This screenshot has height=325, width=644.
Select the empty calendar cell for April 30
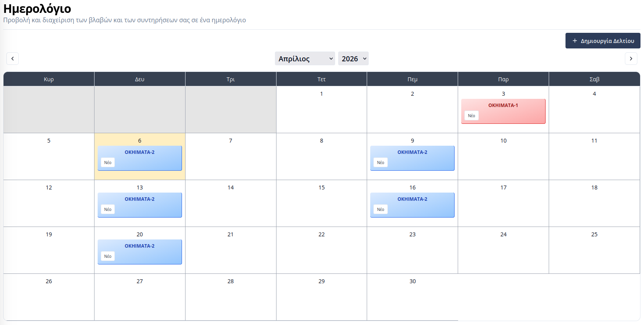coord(412,301)
